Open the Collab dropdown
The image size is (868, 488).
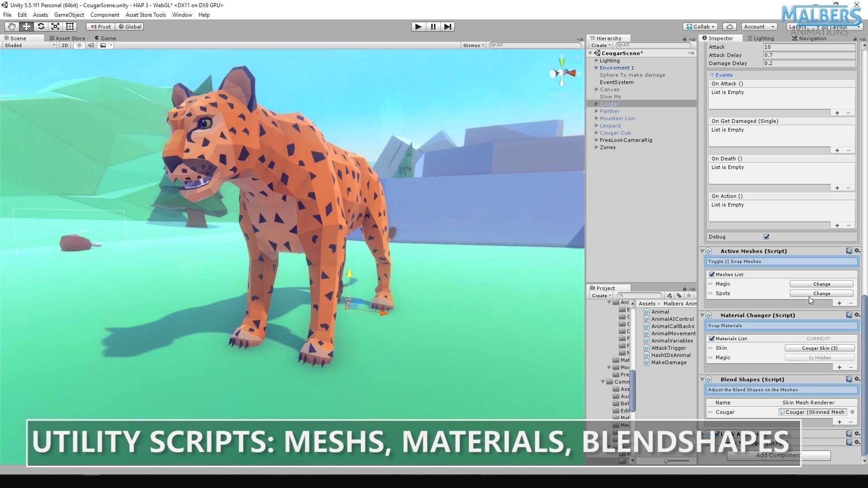click(x=700, y=27)
